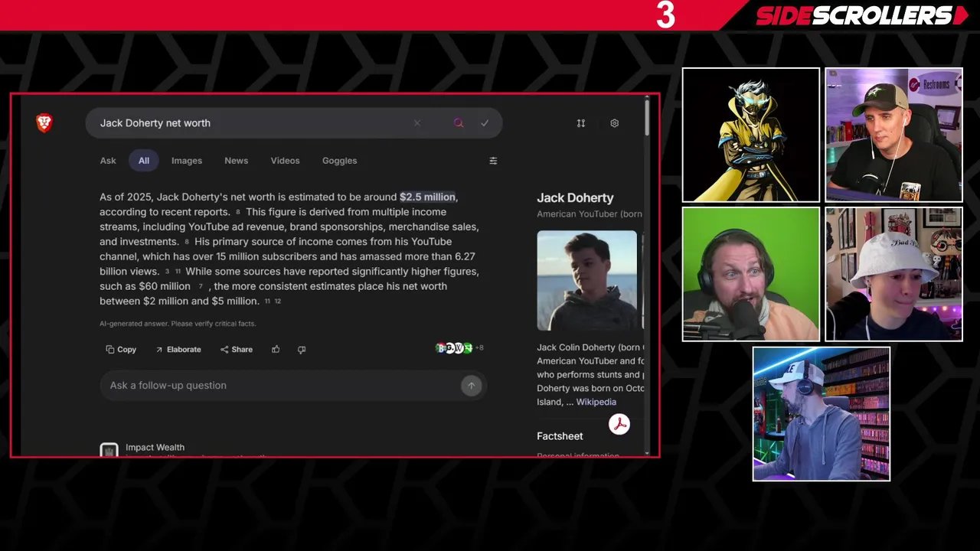980x551 pixels.
Task: Click the yellow-hooded avatar webcam tile
Action: [x=751, y=135]
